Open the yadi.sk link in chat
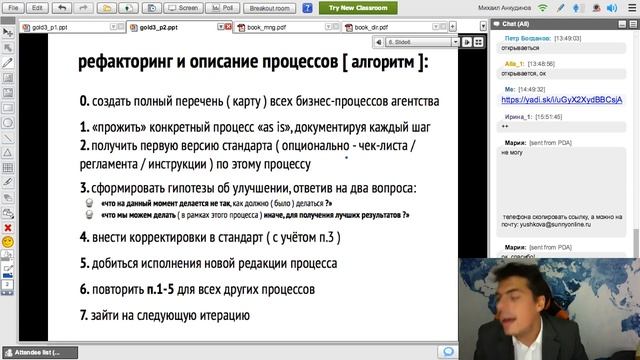640x360 pixels. pyautogui.click(x=562, y=100)
